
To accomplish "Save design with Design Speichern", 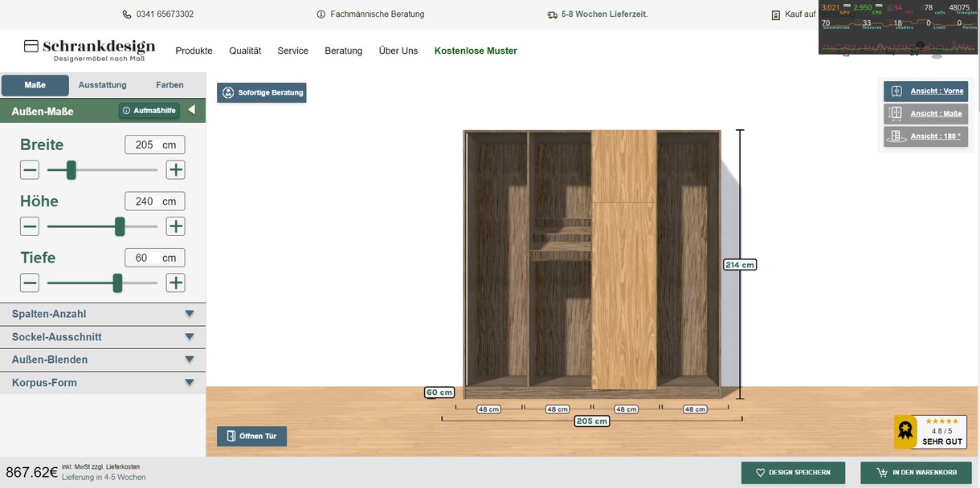I will [x=793, y=473].
